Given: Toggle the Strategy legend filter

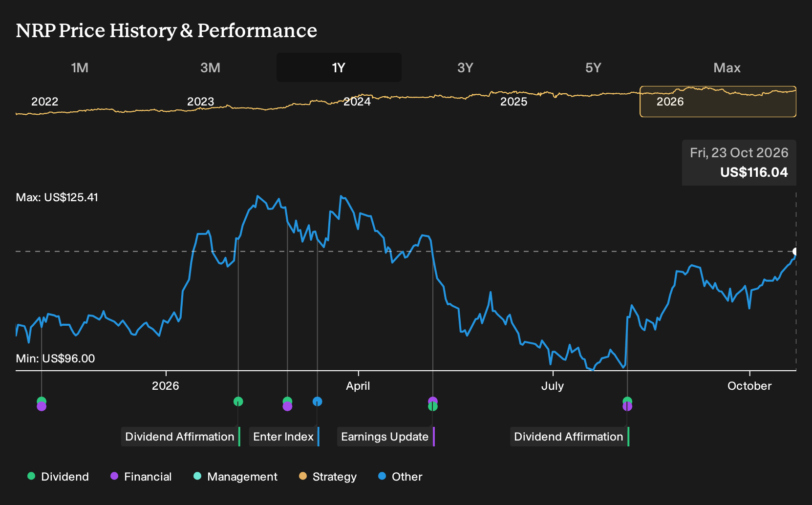Looking at the screenshot, I should click(328, 477).
